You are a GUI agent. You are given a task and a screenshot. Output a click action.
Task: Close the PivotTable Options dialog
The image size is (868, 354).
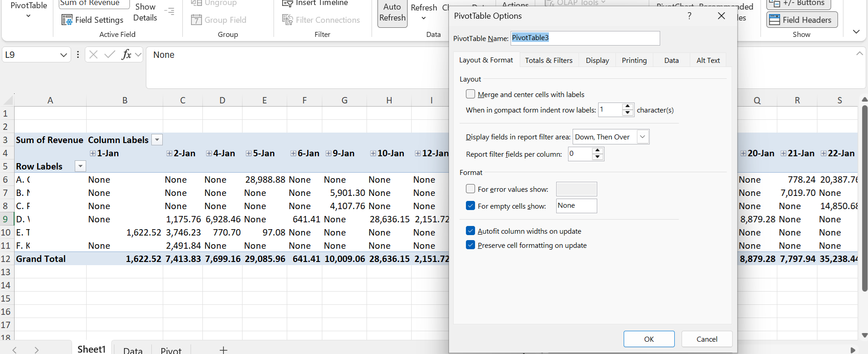click(x=721, y=15)
